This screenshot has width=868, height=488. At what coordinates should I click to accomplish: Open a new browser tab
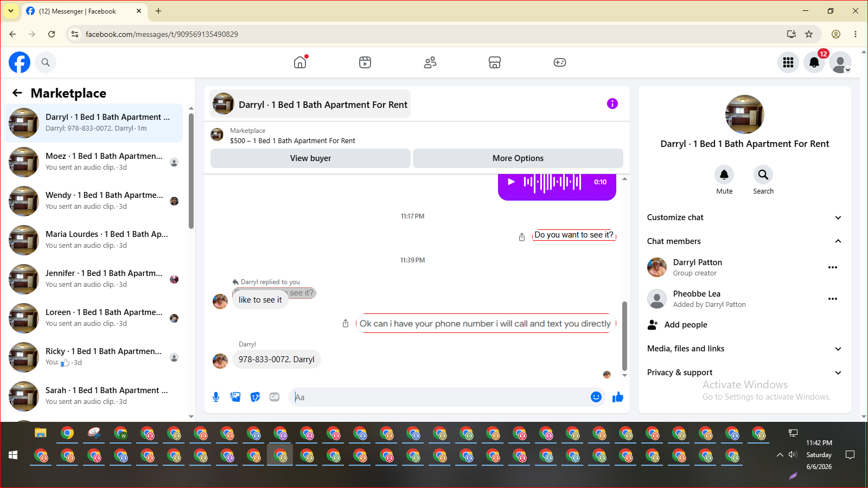click(158, 11)
